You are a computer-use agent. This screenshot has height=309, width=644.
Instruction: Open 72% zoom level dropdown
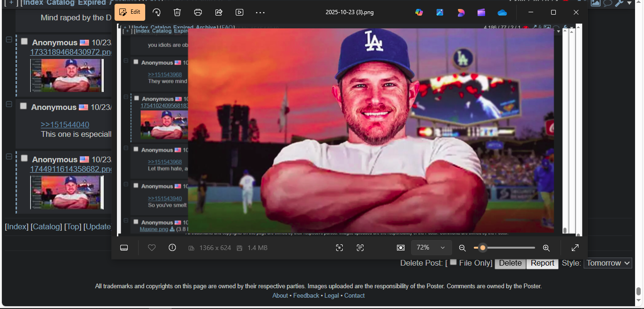click(x=431, y=248)
